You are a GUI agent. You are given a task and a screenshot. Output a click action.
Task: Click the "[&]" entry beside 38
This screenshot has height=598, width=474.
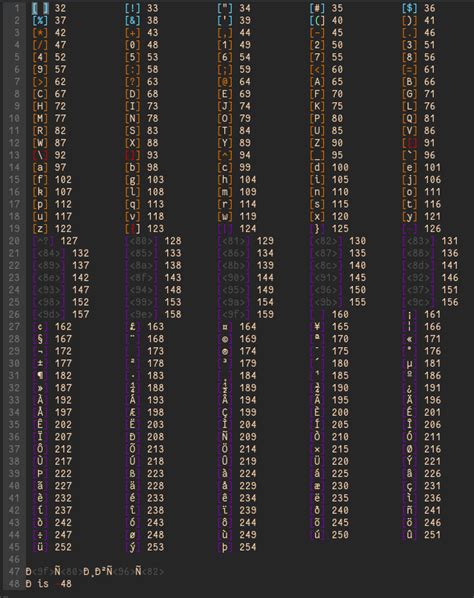(132, 20)
